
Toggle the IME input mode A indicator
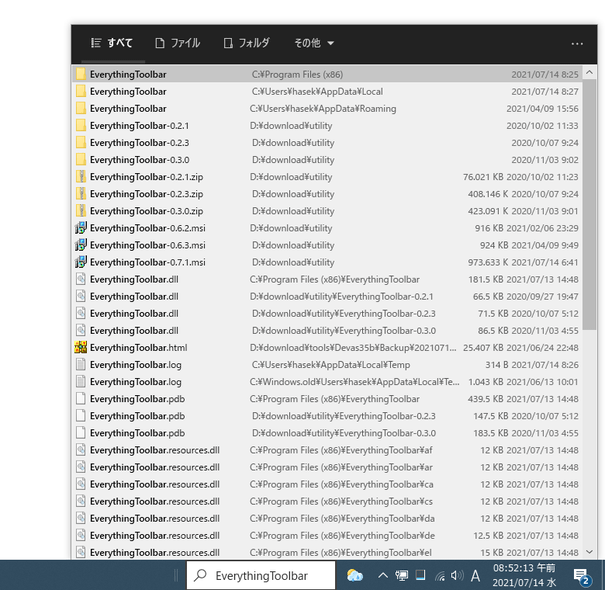(475, 576)
